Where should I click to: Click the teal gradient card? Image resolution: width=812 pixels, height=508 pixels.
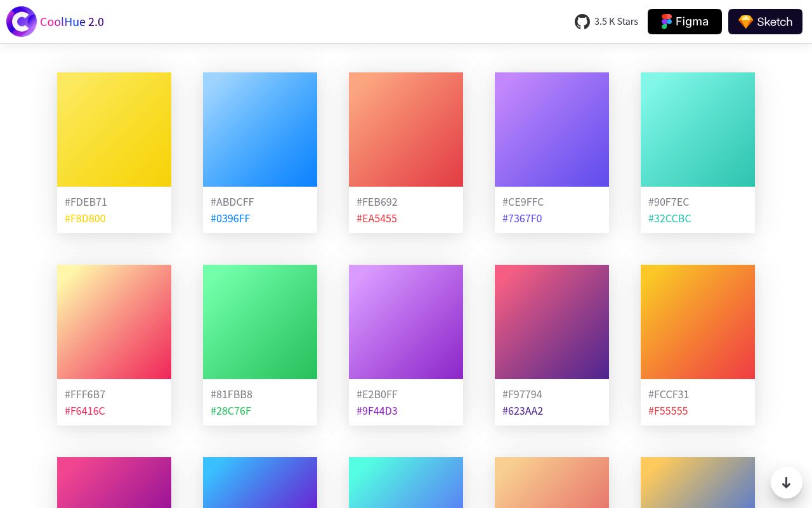pos(698,130)
